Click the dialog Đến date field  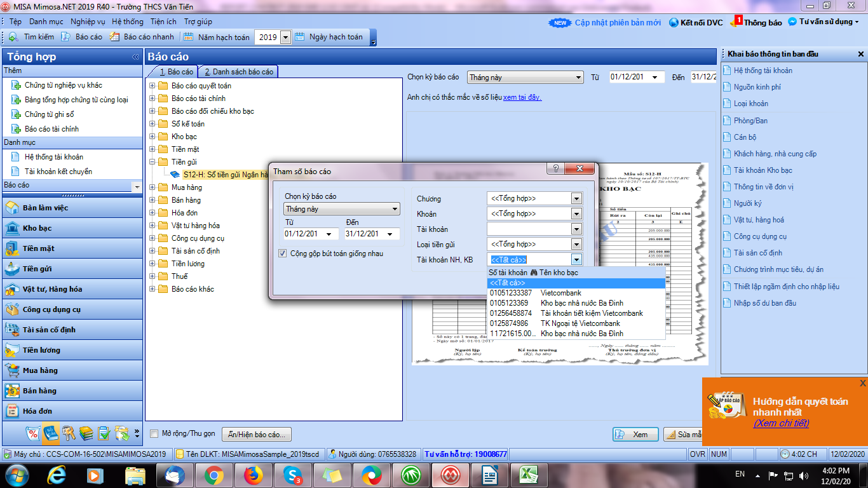(372, 234)
